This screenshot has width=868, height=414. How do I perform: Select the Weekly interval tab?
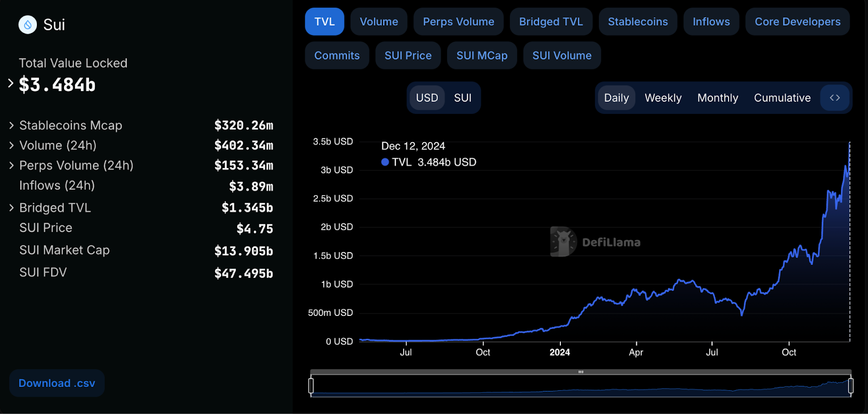[x=663, y=98]
